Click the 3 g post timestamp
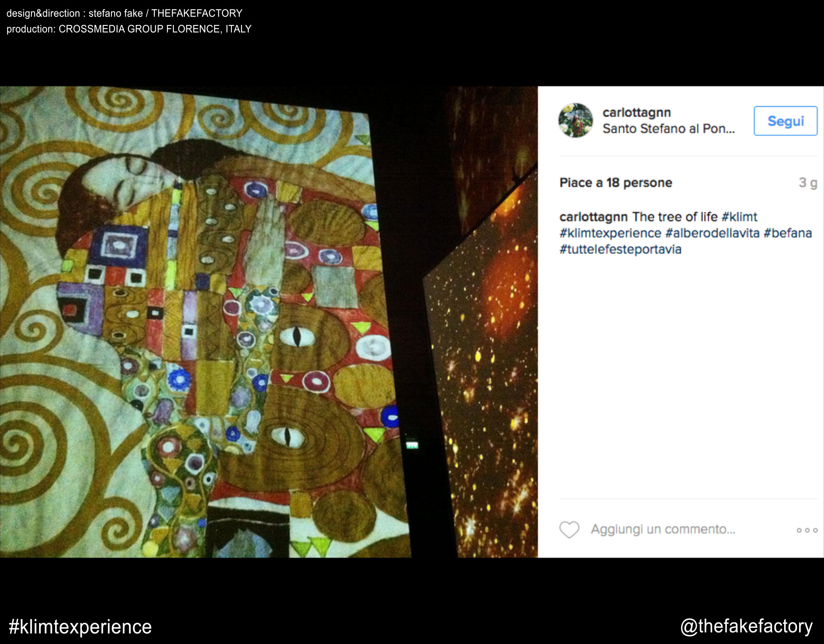This screenshot has height=644, width=824. pyautogui.click(x=808, y=183)
